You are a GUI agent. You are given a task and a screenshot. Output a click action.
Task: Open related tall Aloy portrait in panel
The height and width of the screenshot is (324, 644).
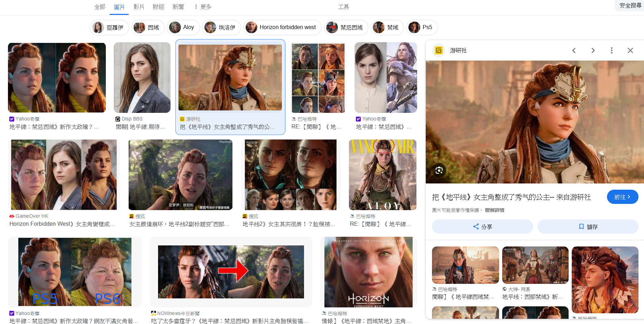[605, 280]
